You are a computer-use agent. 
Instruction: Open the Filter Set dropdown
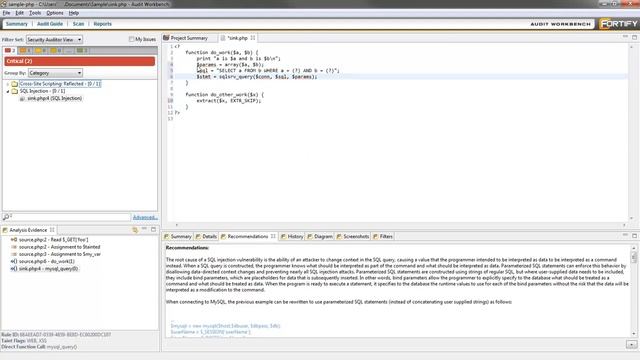click(54, 40)
